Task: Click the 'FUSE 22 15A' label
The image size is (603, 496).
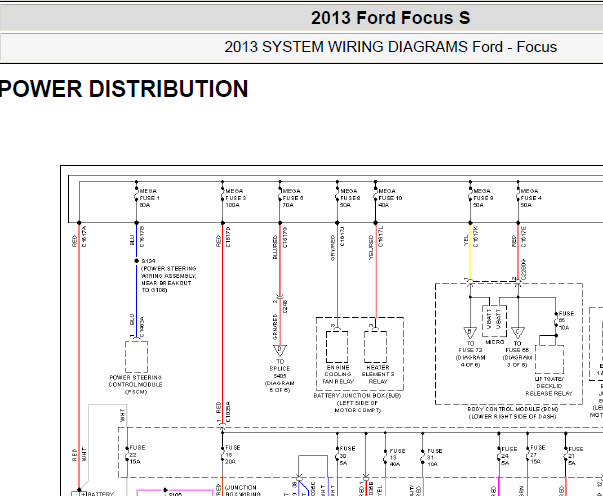Action: tap(137, 454)
